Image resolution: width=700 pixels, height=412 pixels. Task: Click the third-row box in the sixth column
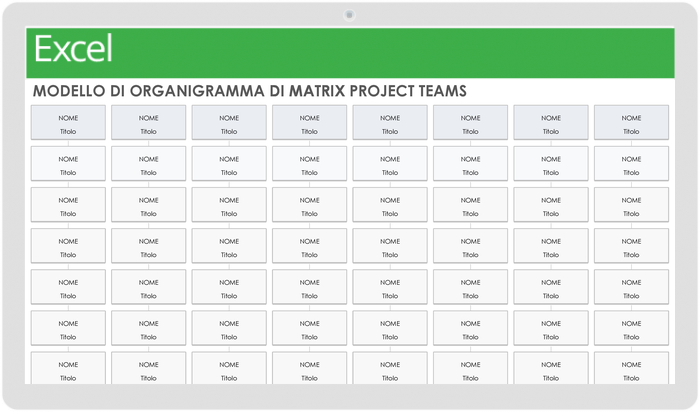pyautogui.click(x=470, y=205)
